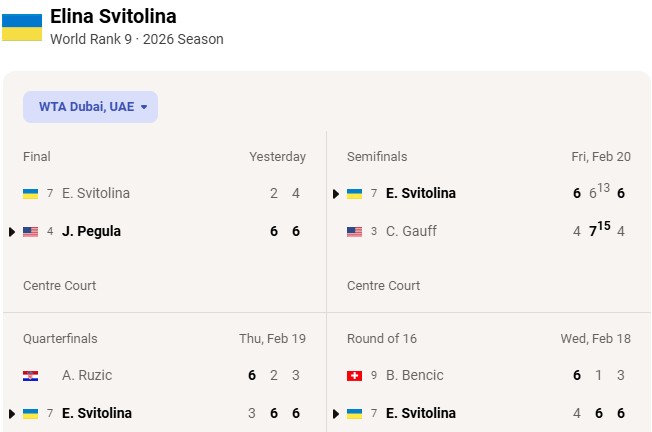Click winner arrow beside J. Pegula

point(12,232)
